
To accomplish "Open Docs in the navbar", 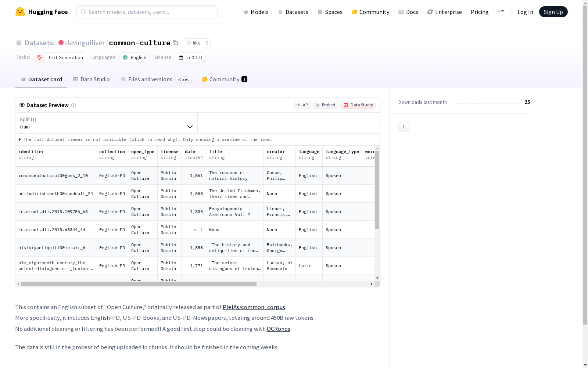I will 408,12.
